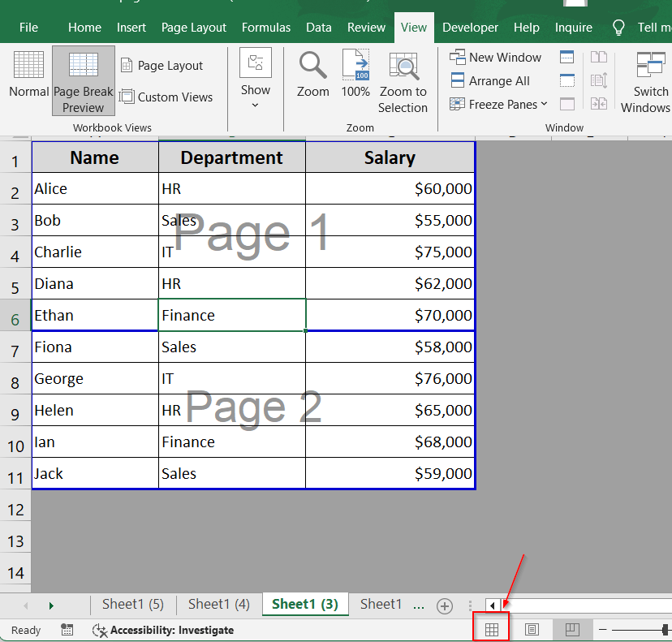
Task: Open the Page Layout ribbon tab
Action: pyautogui.click(x=194, y=28)
